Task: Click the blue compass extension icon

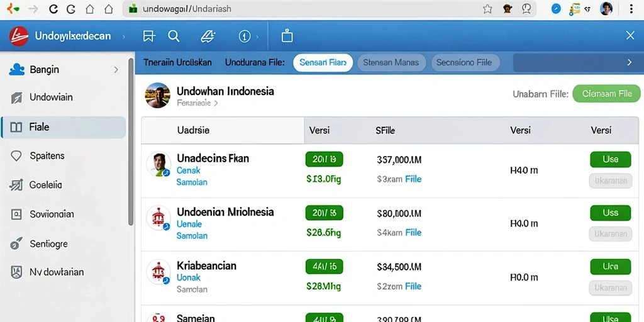Action: [556, 9]
